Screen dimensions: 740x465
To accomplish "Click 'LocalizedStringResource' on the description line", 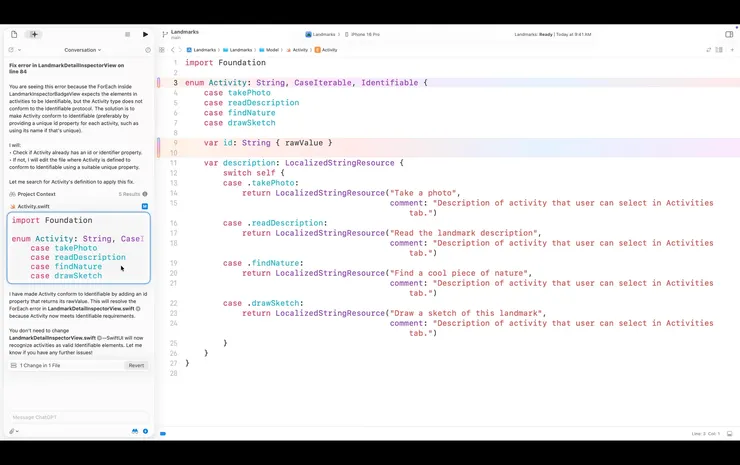I will (x=339, y=163).
